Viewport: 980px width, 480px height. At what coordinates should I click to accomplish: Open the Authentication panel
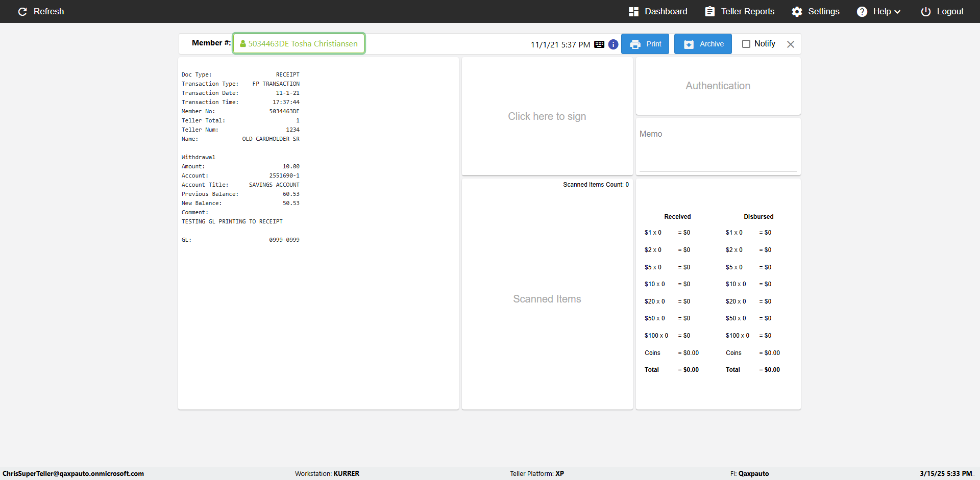pos(718,86)
